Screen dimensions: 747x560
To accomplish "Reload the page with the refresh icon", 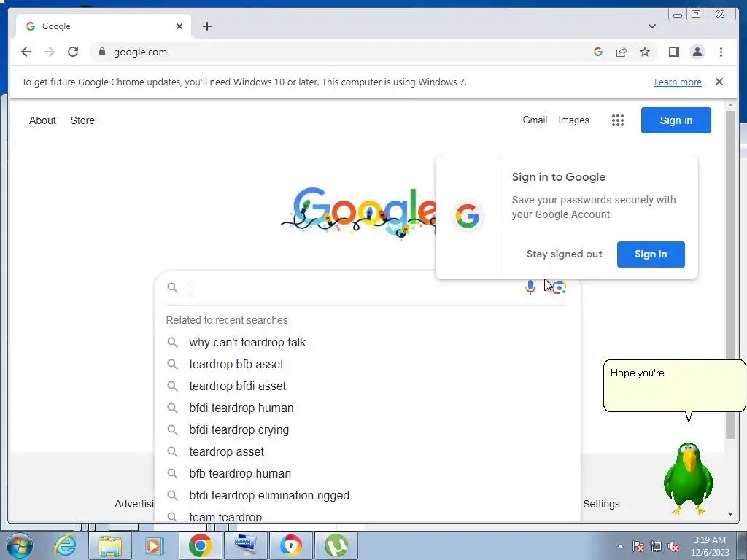I will coord(72,52).
